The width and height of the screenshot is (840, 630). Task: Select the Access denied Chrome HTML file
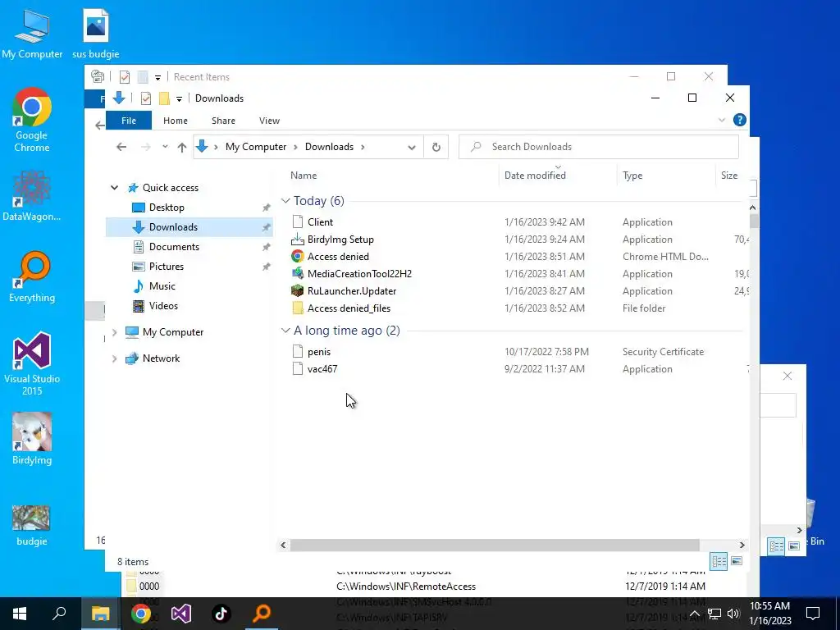337,257
